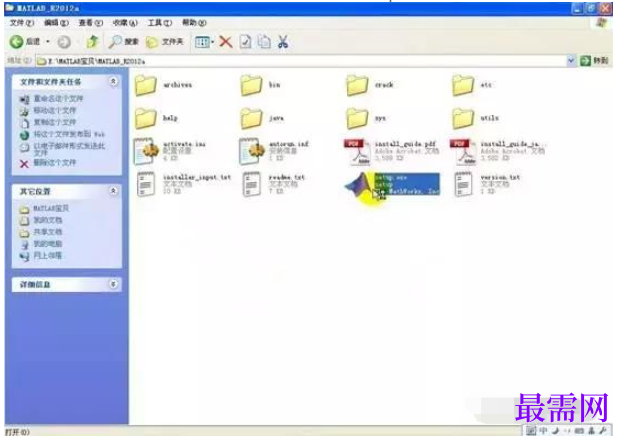Click the red Delete X toolbar icon
This screenshot has width=627, height=439.
tap(226, 42)
